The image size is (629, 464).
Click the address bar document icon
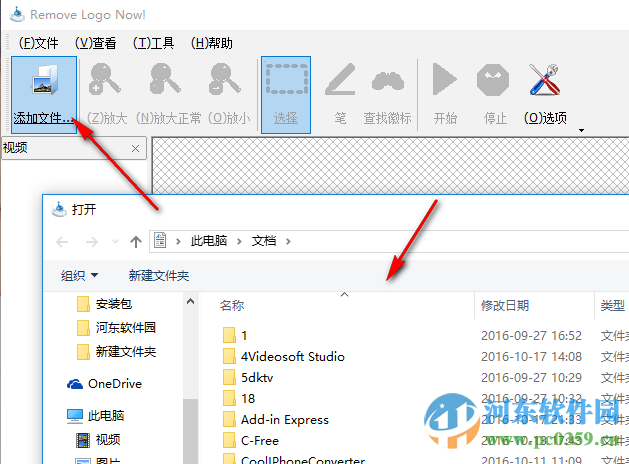coord(160,241)
